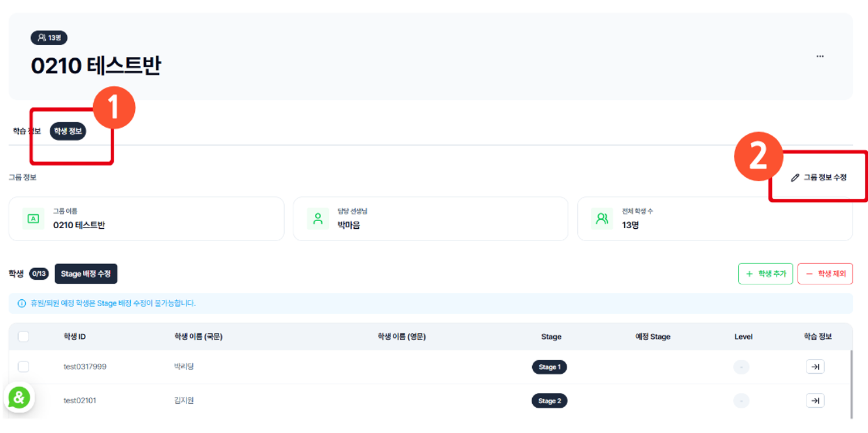This screenshot has width=868, height=433.
Task: Open learning info arrow for test0317999
Action: click(815, 367)
